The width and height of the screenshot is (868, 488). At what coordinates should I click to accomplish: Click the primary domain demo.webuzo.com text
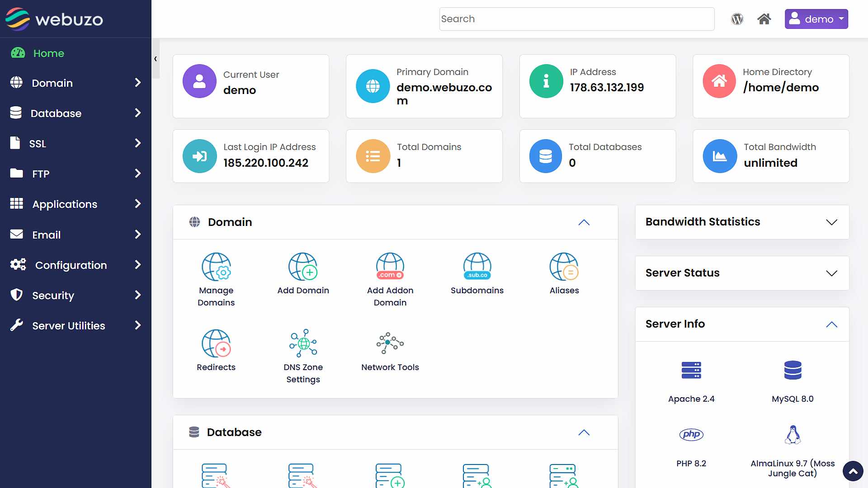pos(444,94)
